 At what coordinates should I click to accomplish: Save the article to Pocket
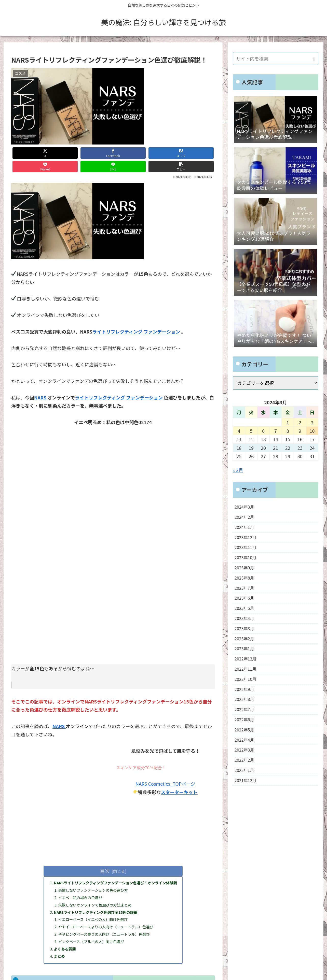coord(45,167)
